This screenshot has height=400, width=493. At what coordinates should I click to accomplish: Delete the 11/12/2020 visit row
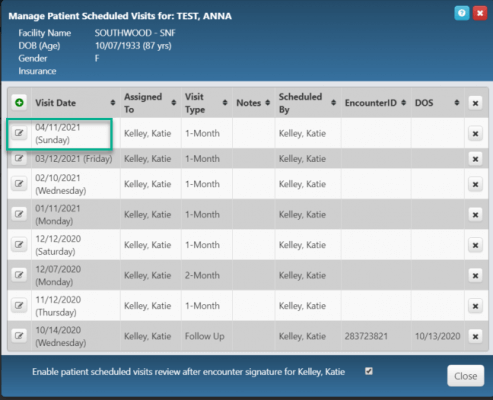point(475,306)
